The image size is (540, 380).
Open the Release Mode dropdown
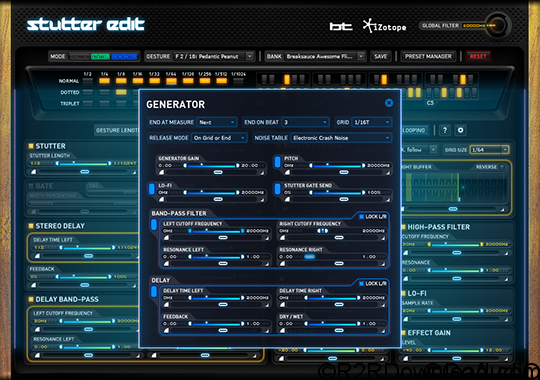pos(219,138)
